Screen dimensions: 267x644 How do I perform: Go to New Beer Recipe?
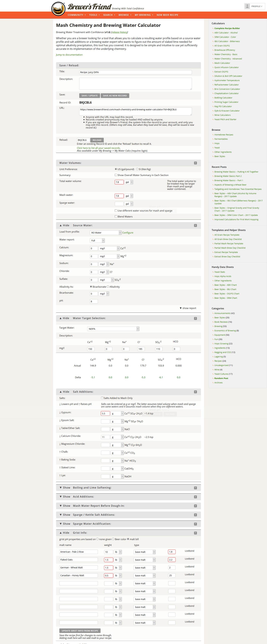(x=167, y=15)
